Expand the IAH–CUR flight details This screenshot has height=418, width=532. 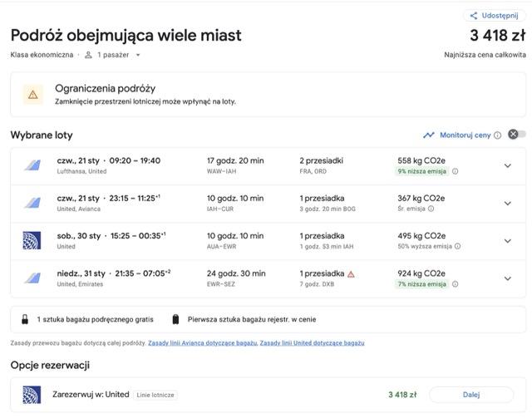(x=508, y=204)
